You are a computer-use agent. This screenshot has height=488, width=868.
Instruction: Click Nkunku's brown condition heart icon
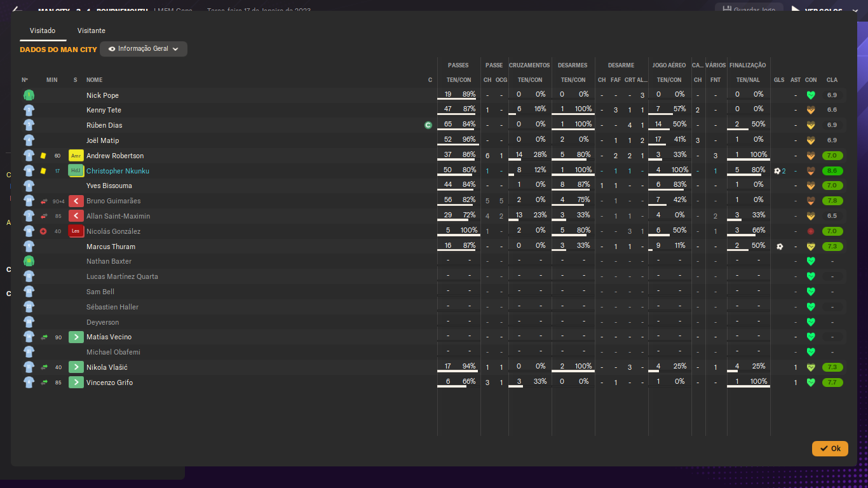(811, 171)
